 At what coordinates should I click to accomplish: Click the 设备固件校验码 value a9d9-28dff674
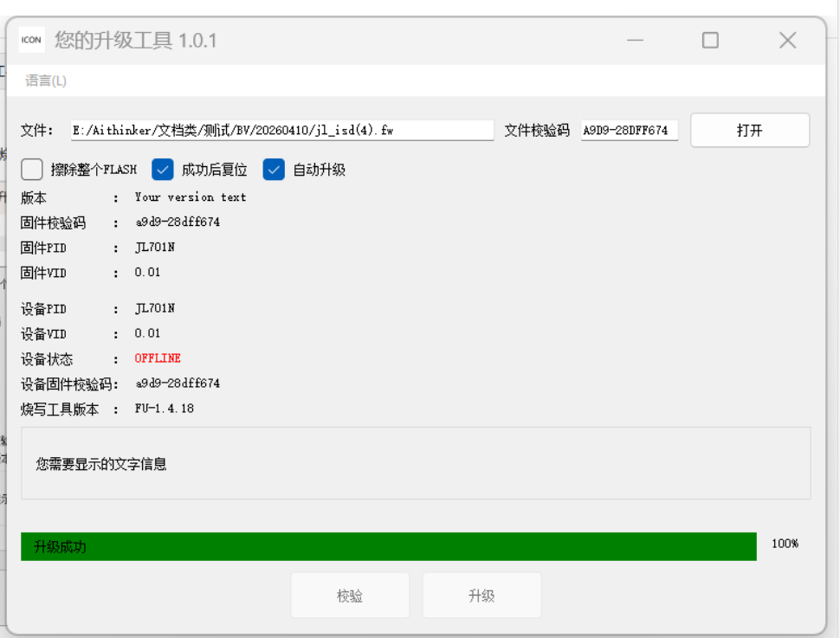pyautogui.click(x=178, y=383)
